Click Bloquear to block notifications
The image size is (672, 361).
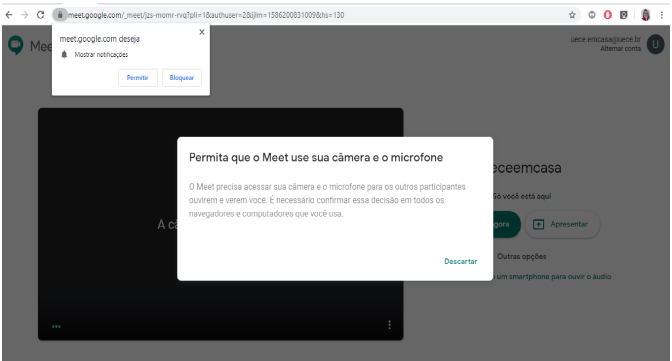pos(182,78)
